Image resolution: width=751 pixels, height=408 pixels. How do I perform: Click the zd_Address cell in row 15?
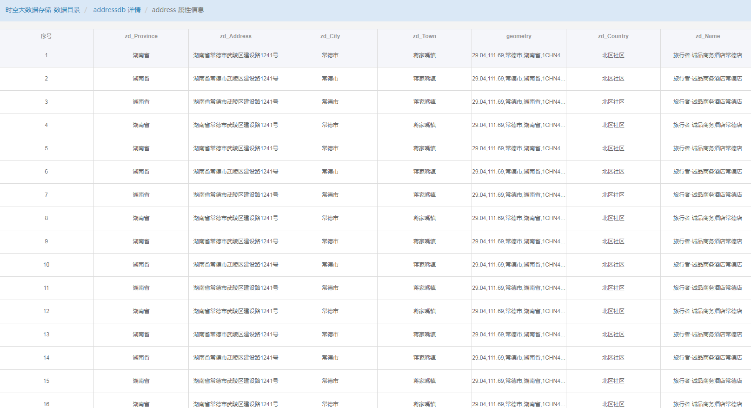point(235,381)
